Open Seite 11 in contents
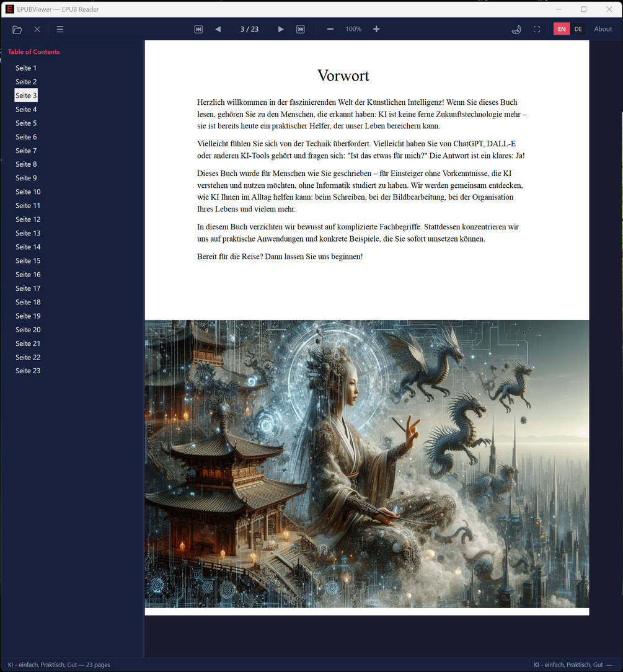Viewport: 623px width, 672px height. coord(28,205)
